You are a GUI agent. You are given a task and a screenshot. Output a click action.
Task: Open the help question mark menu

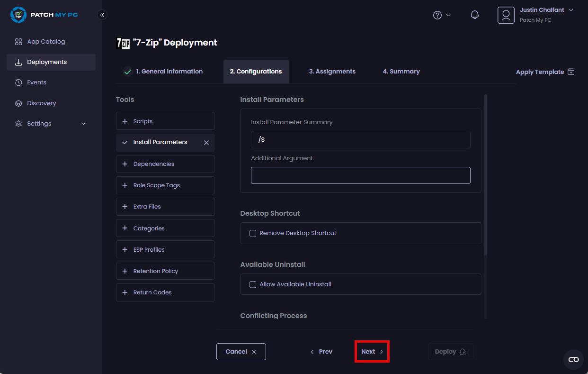(438, 15)
